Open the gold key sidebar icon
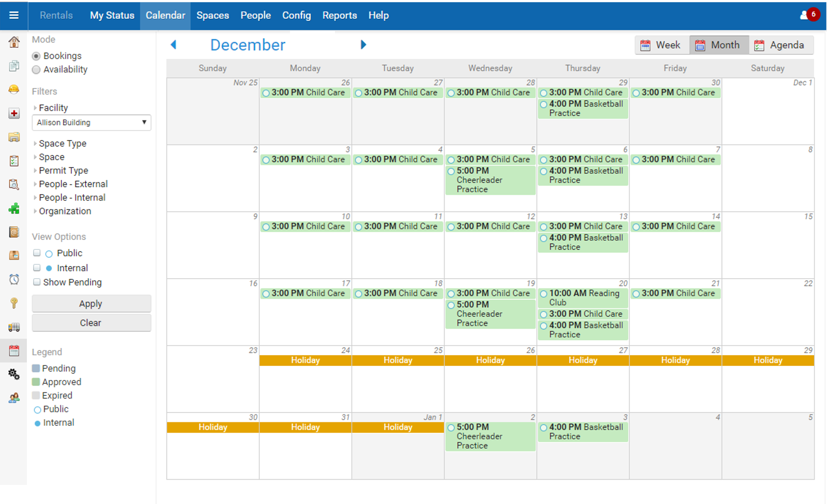This screenshot has height=504, width=827. coord(14,303)
